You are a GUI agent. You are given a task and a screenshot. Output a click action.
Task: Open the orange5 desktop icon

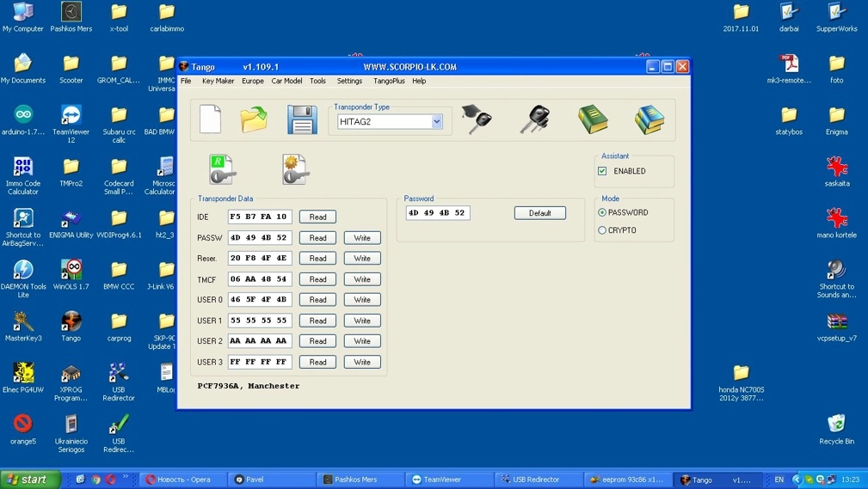[23, 429]
